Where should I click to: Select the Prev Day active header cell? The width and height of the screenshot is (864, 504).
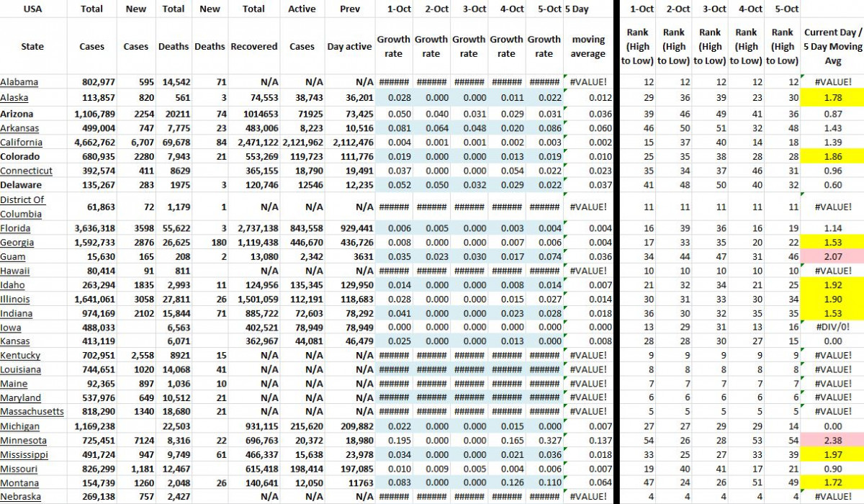pos(348,46)
